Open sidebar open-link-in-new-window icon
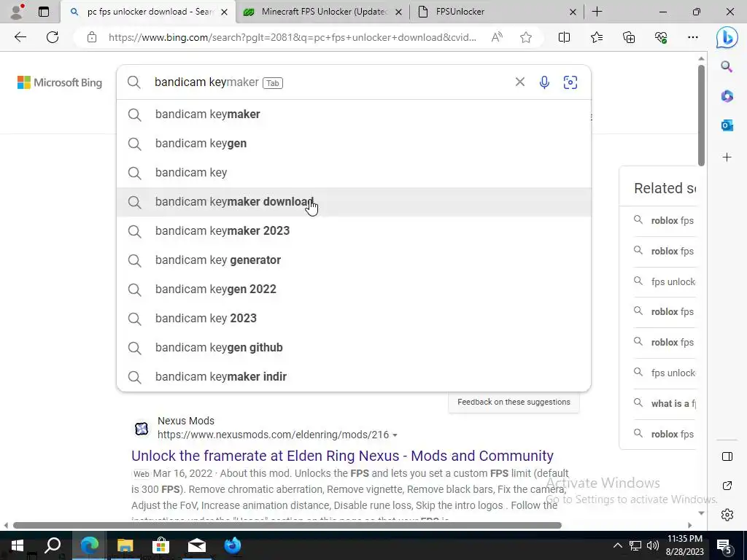747x560 pixels. coord(727,486)
